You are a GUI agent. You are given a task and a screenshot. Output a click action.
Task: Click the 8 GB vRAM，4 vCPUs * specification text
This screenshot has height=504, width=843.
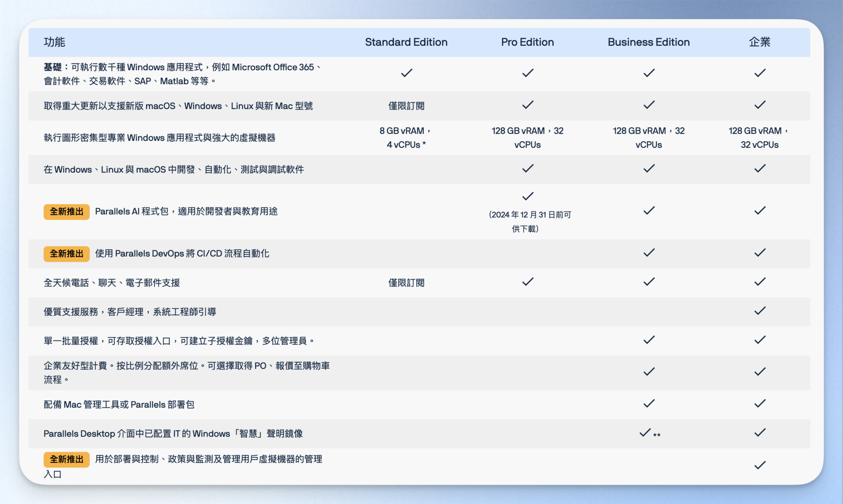coord(406,137)
